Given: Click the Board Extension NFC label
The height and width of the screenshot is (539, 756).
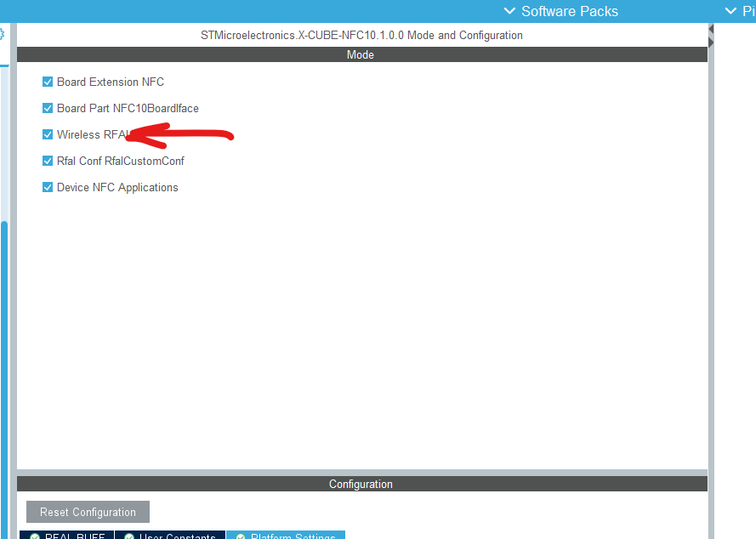Looking at the screenshot, I should point(111,82).
